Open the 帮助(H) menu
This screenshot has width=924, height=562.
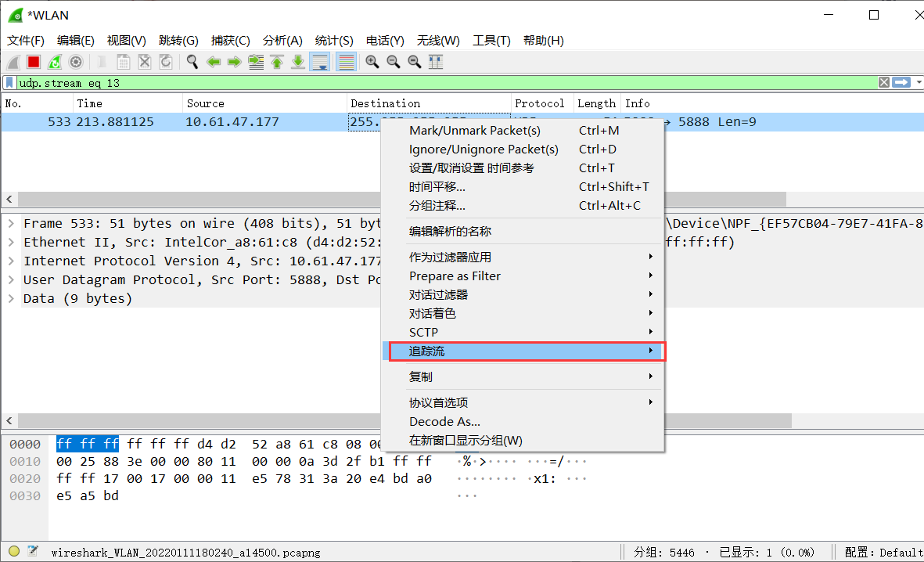tap(543, 41)
